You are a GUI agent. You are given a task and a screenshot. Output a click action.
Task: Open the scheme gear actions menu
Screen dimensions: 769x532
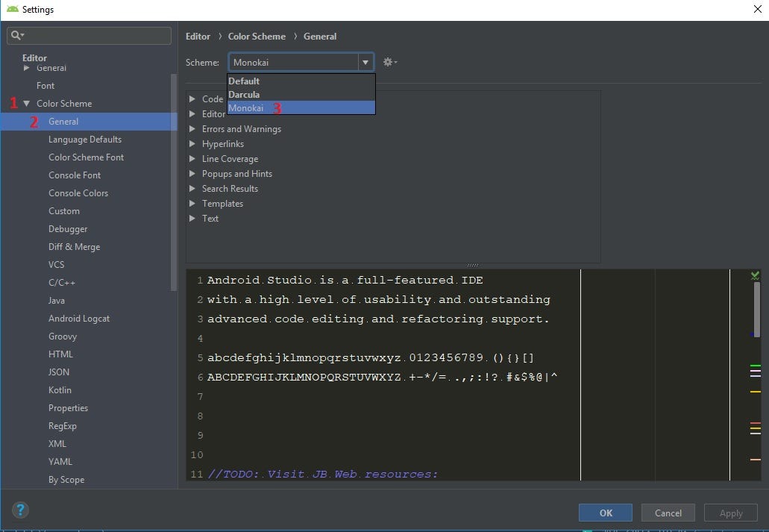390,62
